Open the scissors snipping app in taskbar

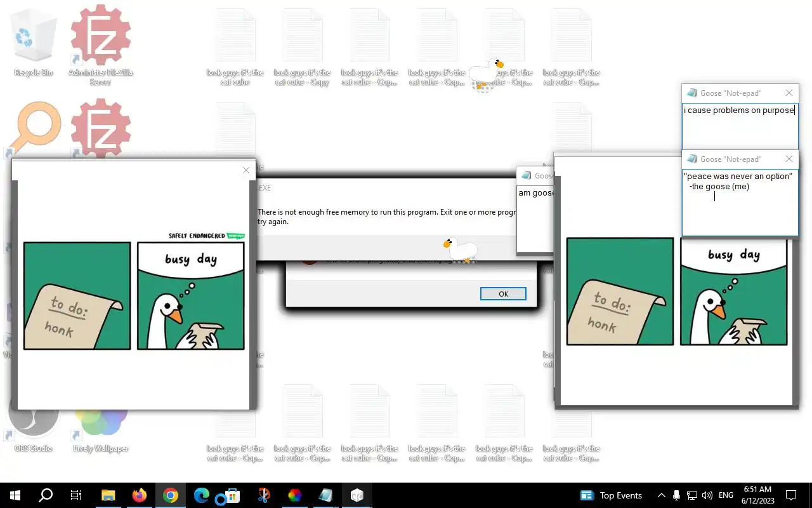tap(263, 495)
